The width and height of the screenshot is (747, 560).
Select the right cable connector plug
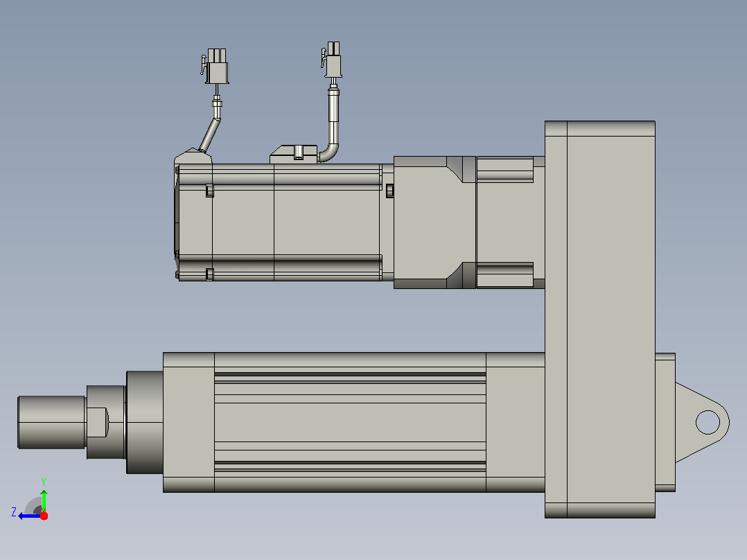tap(333, 60)
